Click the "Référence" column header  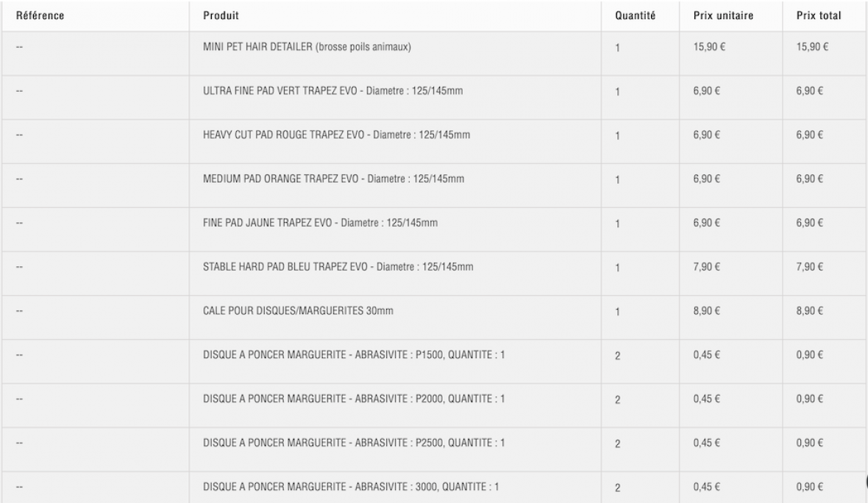point(40,15)
